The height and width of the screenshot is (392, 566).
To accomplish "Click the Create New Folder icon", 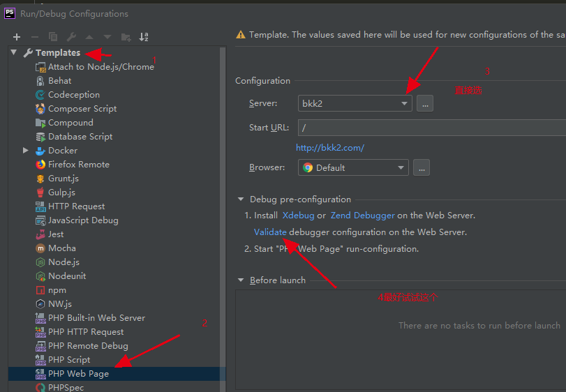I will point(126,37).
